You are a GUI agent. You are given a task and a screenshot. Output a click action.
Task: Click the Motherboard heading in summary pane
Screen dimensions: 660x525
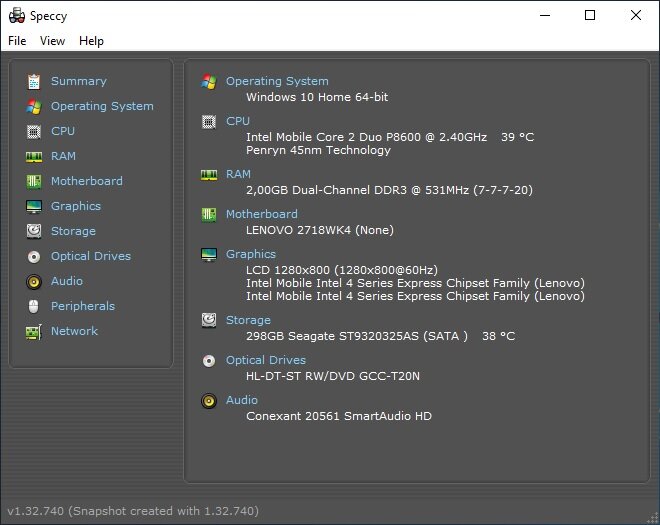click(x=262, y=214)
